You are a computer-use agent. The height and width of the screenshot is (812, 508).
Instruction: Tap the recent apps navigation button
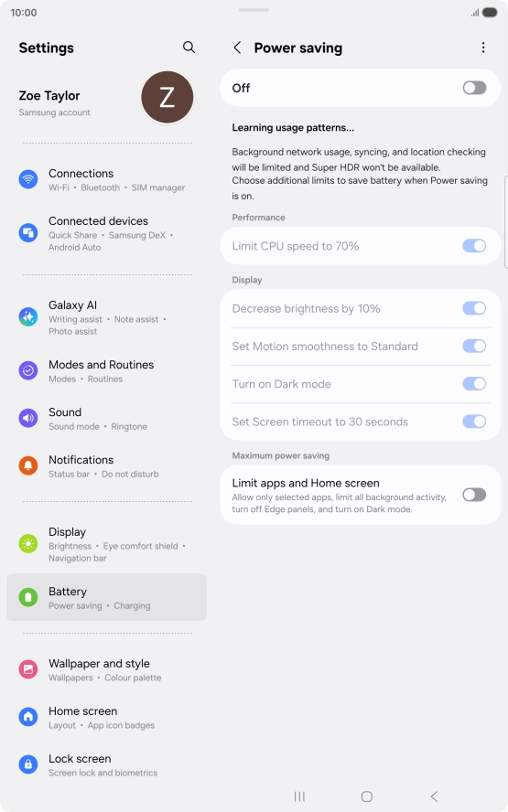299,796
